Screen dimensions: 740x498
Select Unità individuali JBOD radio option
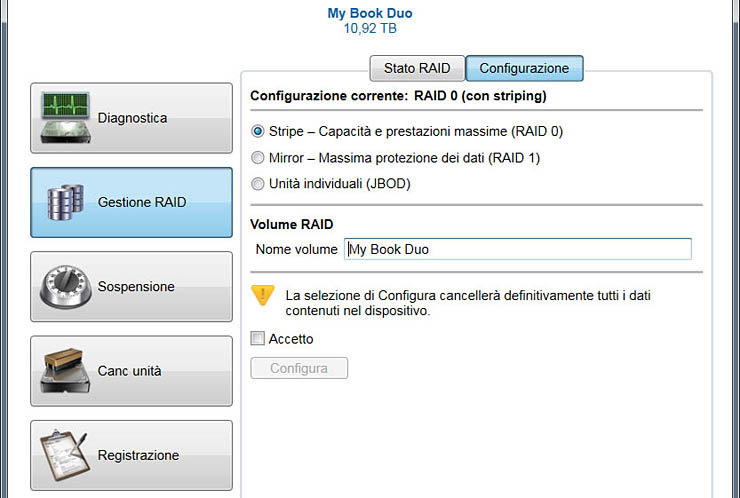[258, 183]
